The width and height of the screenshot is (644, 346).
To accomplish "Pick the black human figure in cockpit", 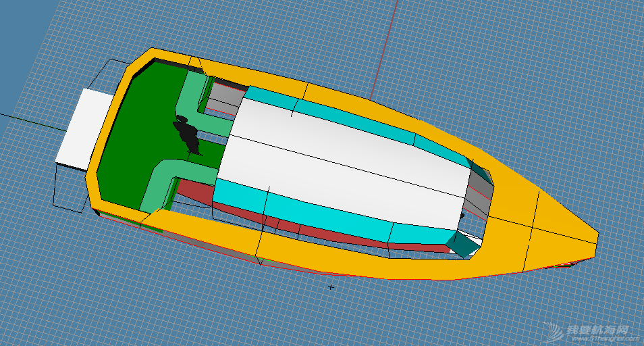I will [x=188, y=135].
